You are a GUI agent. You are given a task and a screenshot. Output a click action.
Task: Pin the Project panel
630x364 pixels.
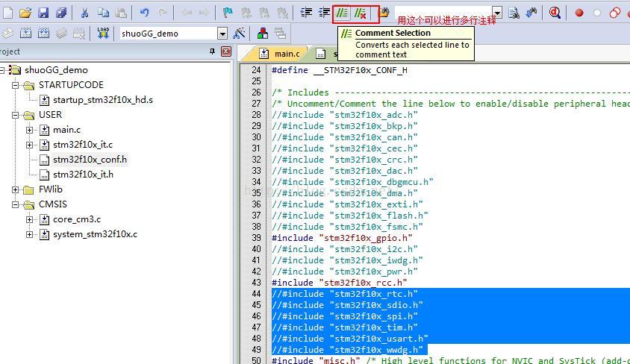[213, 51]
